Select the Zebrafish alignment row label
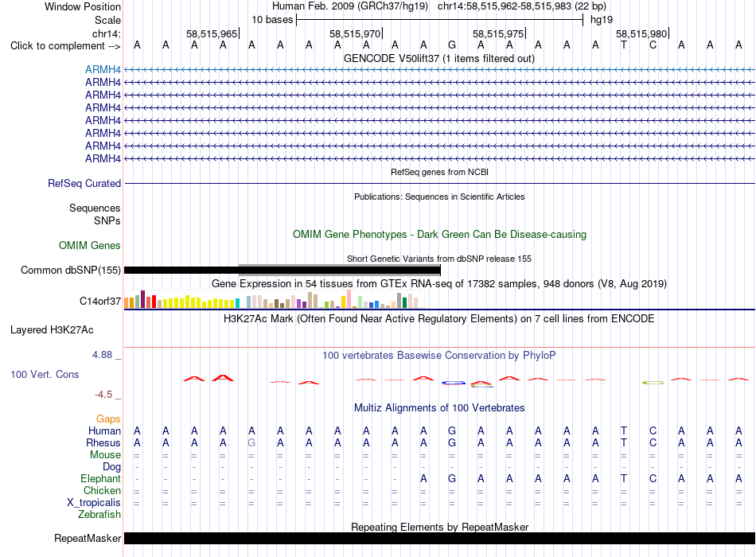This screenshot has width=756, height=557. coord(99,515)
